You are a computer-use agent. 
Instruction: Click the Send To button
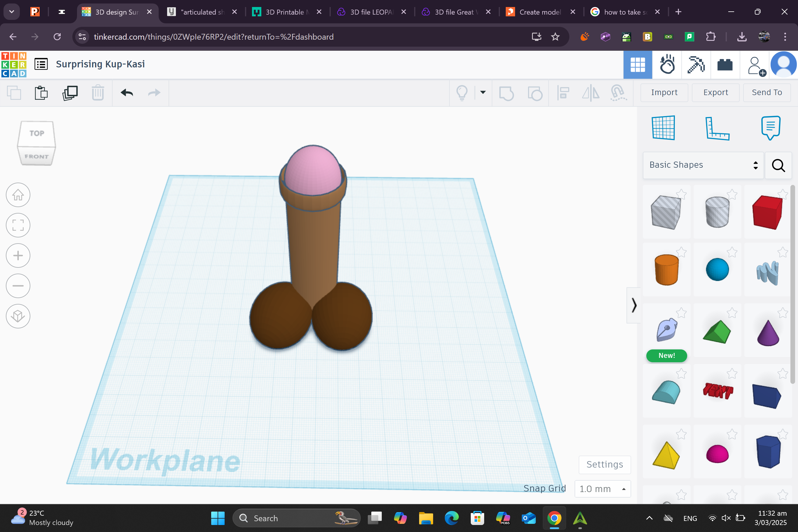(x=767, y=92)
